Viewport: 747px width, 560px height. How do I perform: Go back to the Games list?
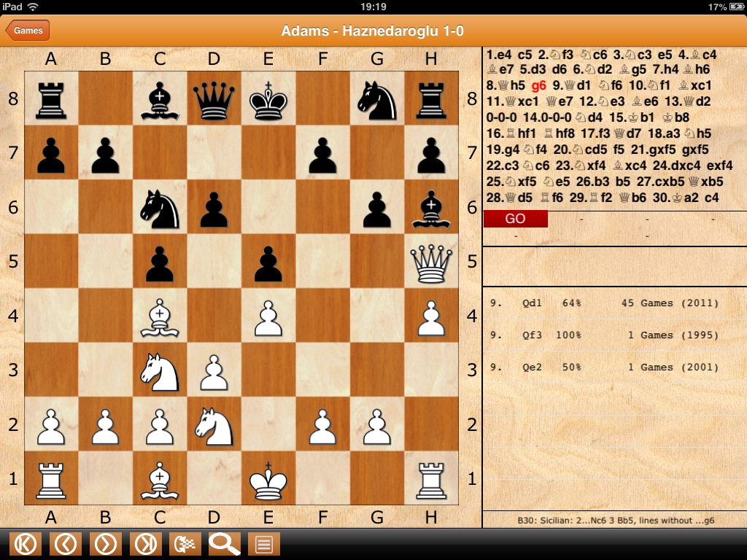coord(28,31)
